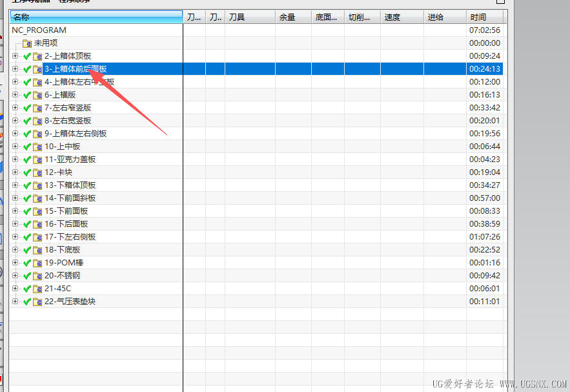Select the 13-下箱体顶板 tree item

click(x=70, y=185)
